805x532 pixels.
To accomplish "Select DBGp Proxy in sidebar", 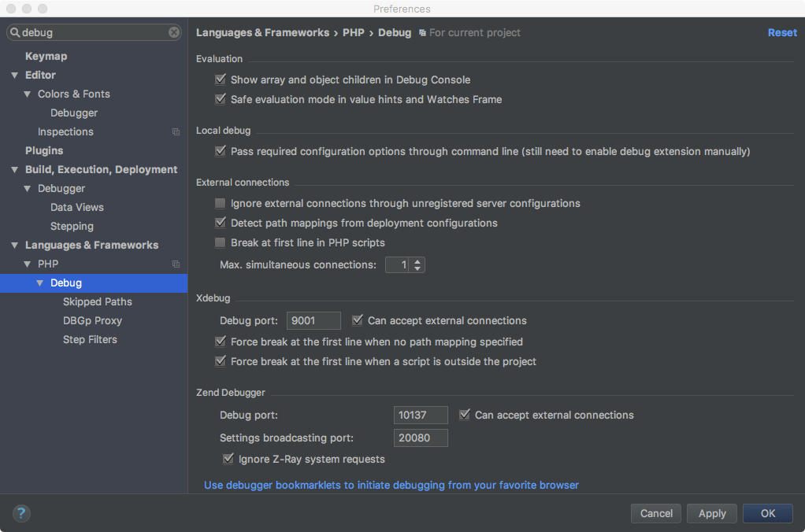I will 92,321.
